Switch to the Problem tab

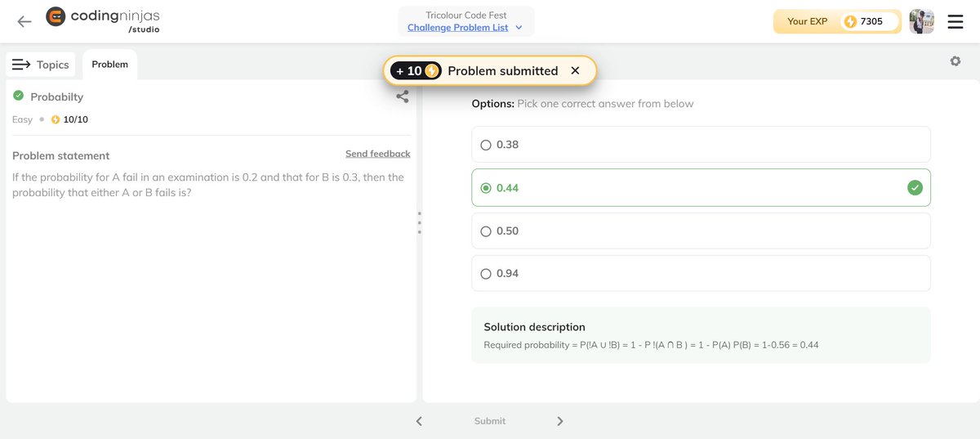[109, 65]
